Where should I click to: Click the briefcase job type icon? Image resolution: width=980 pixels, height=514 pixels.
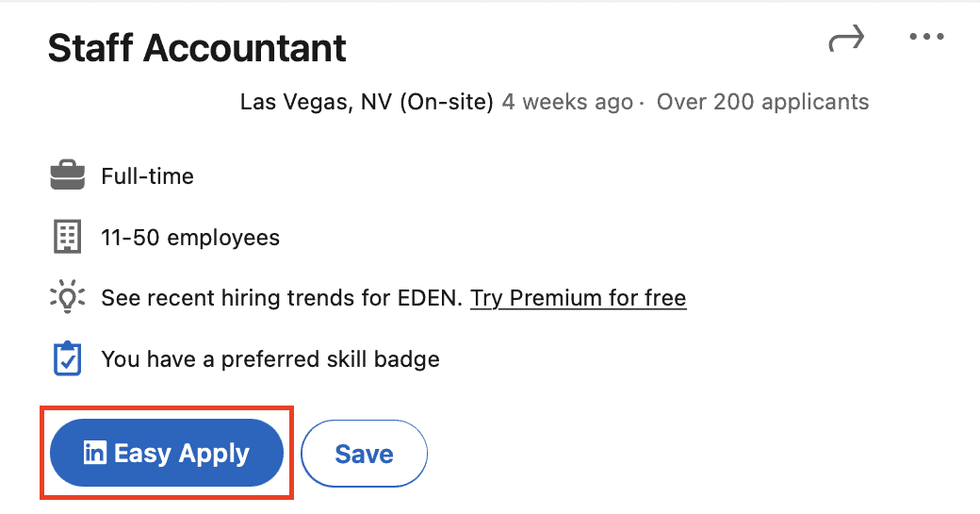point(68,175)
